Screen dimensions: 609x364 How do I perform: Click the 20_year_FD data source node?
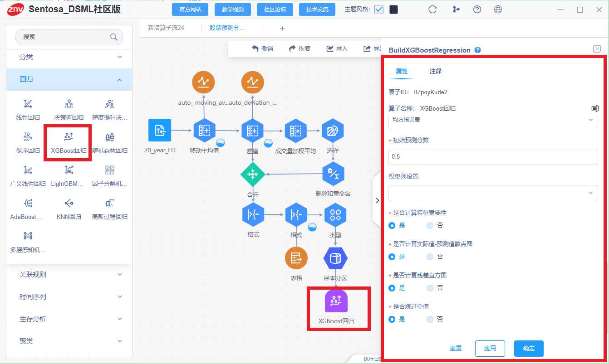click(160, 131)
